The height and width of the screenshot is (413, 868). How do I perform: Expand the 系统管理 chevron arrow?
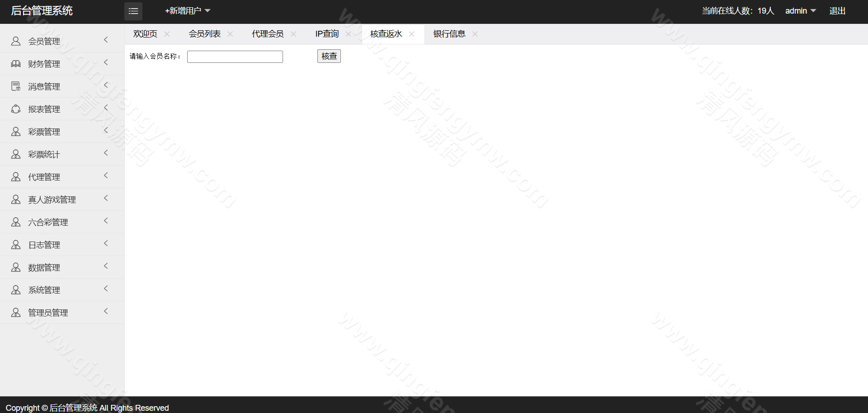coord(106,289)
